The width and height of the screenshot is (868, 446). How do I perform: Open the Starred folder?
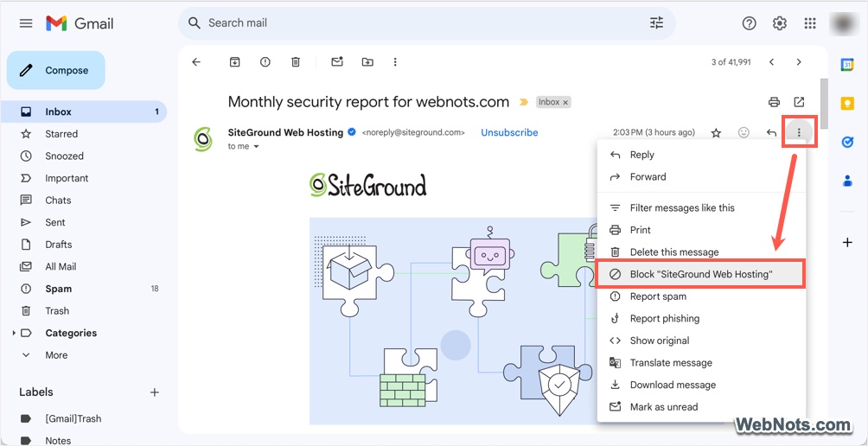[x=84, y=134]
